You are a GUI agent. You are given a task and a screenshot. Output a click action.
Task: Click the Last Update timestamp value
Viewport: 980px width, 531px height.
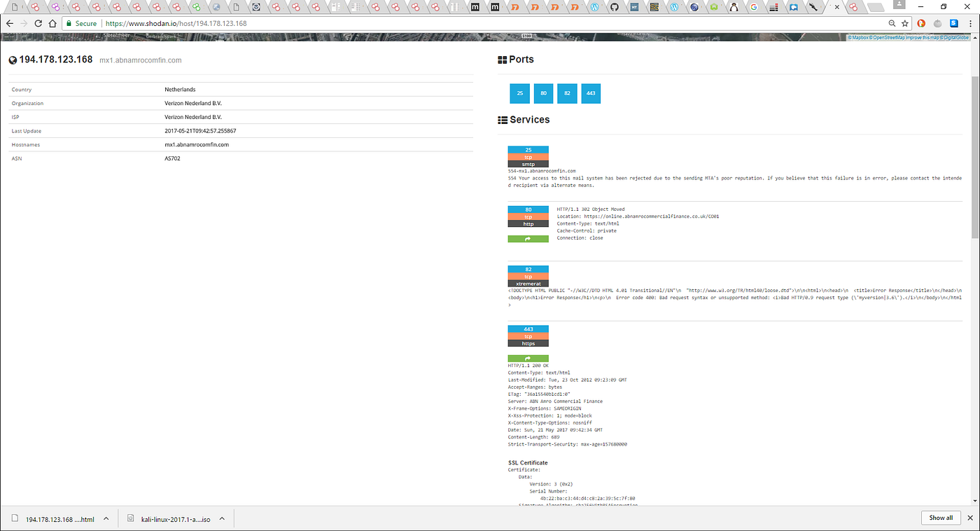[200, 131]
